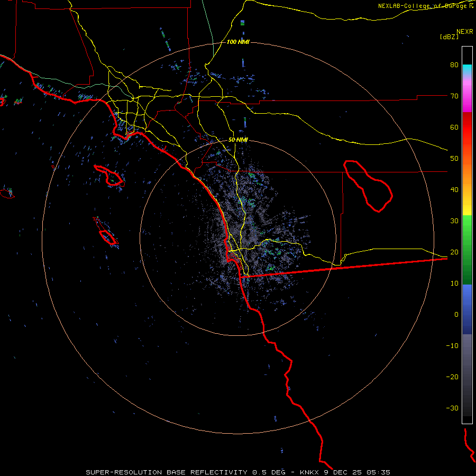This screenshot has height=476, width=476.
Task: Click the 80 value on dBZ scale
Action: 454,65
